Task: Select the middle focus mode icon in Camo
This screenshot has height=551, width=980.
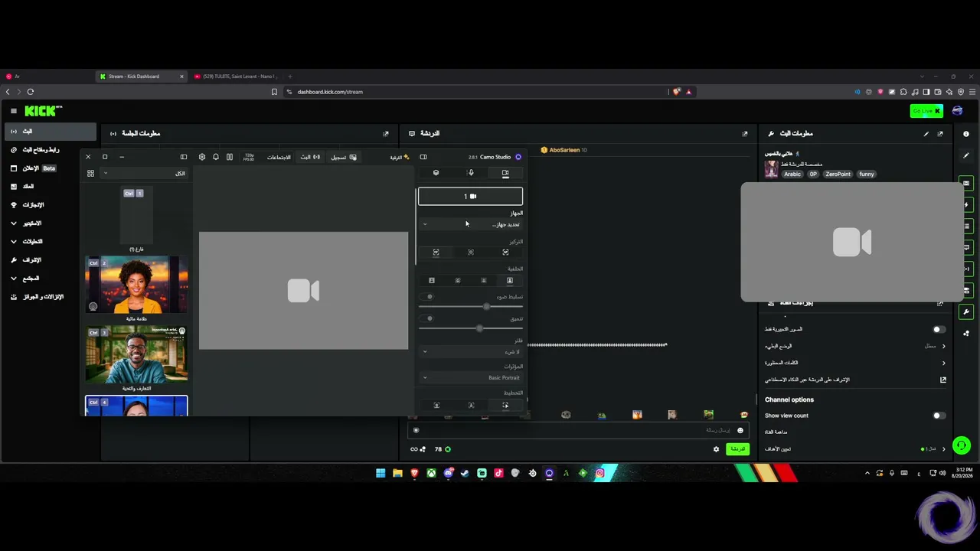Action: tap(471, 253)
